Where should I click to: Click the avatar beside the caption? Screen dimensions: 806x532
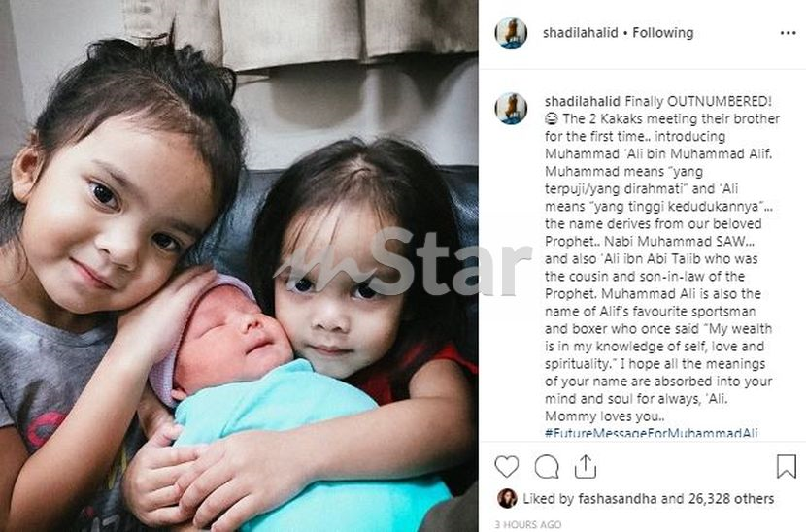[x=511, y=109]
